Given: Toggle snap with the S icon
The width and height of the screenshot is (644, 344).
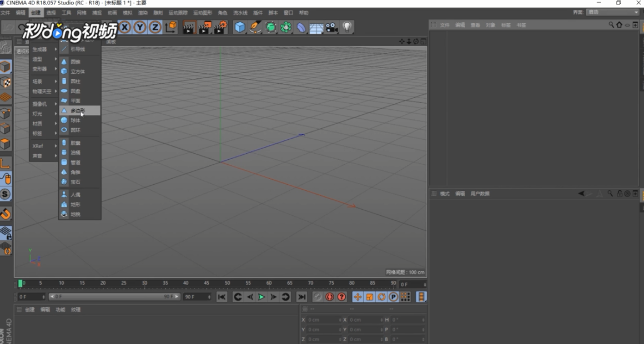Looking at the screenshot, I should [x=6, y=194].
